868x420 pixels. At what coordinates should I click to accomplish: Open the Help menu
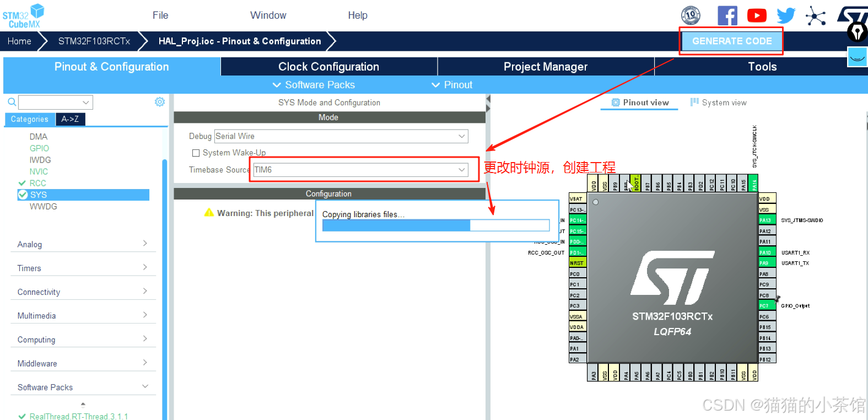[x=358, y=15]
